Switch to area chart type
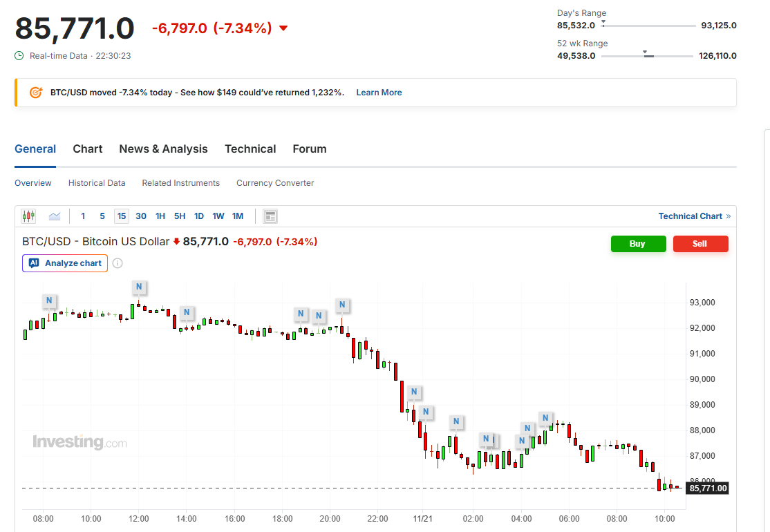The height and width of the screenshot is (532, 770). coord(55,216)
